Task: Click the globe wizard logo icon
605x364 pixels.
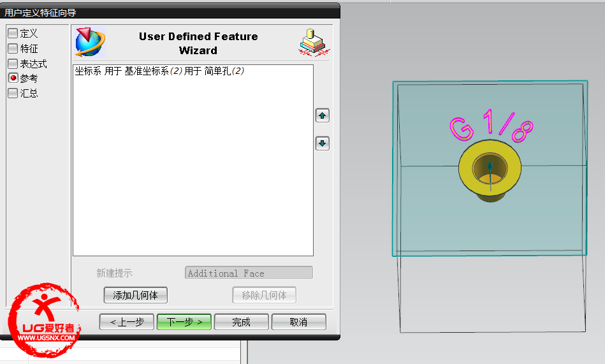Action: pyautogui.click(x=91, y=42)
